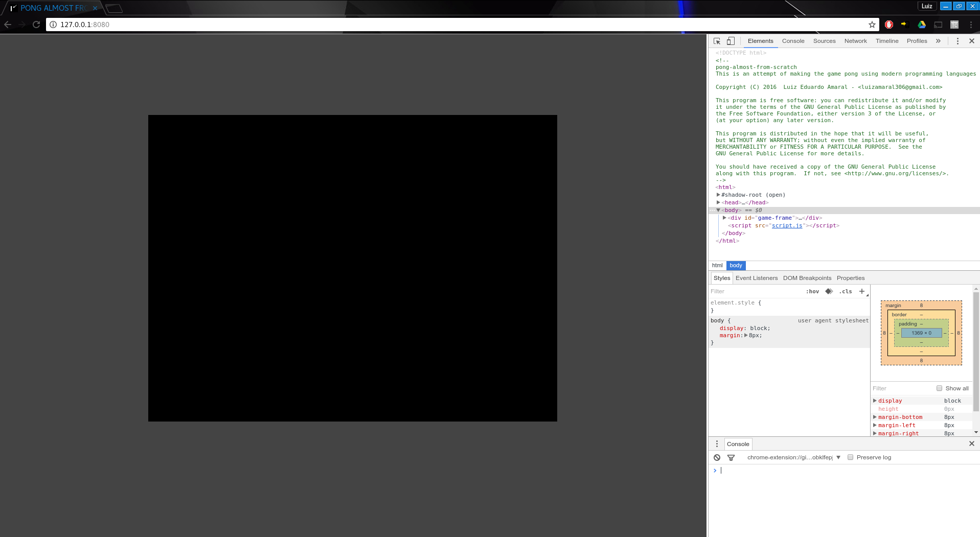Image resolution: width=980 pixels, height=537 pixels.
Task: Switch to the Sources tab
Action: point(824,41)
